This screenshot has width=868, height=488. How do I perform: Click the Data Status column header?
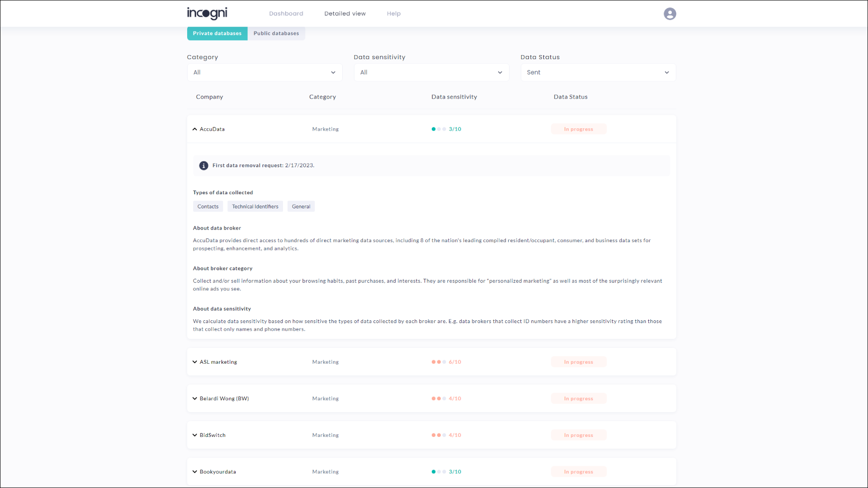[x=571, y=97]
